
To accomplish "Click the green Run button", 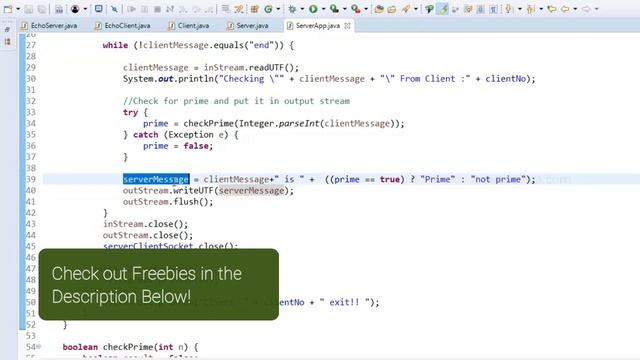I will click(313, 9).
